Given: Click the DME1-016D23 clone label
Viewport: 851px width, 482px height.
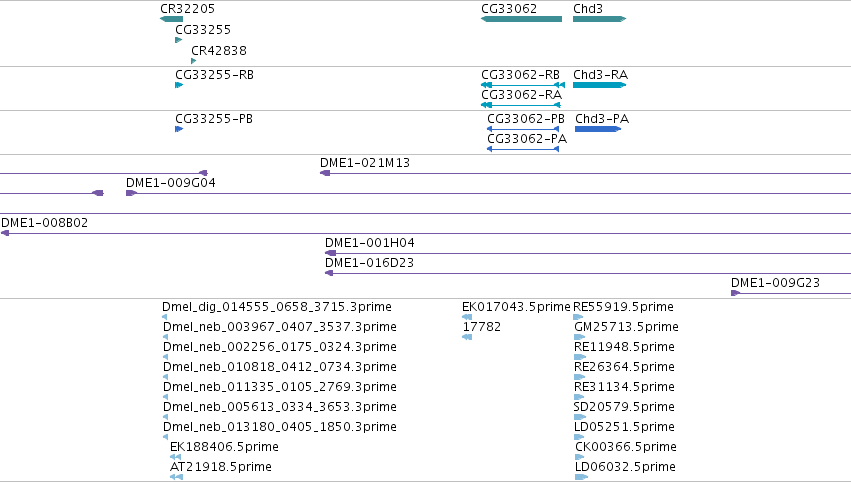Looking at the screenshot, I should 369,263.
